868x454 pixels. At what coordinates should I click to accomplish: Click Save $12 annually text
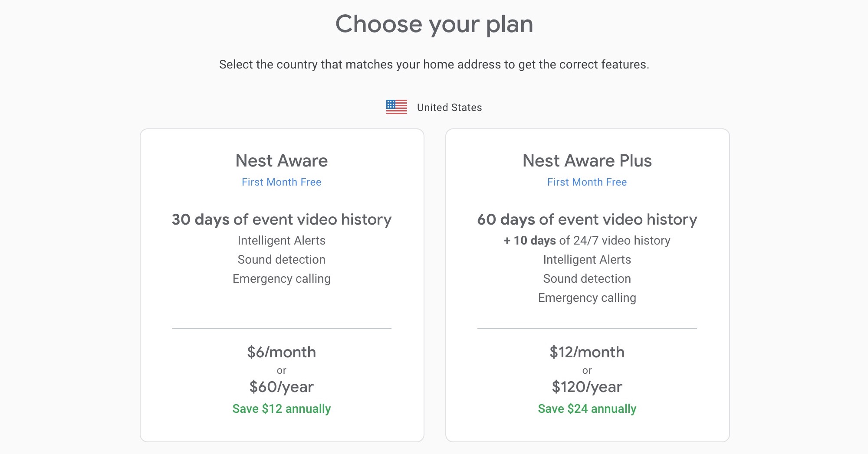(282, 408)
